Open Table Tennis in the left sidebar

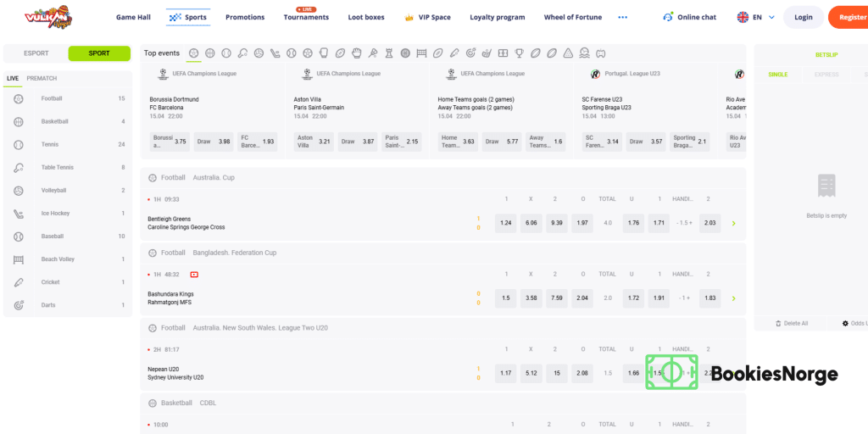pos(68,167)
